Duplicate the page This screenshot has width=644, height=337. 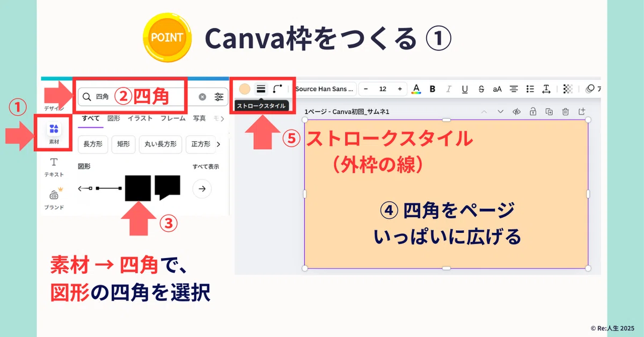(549, 112)
